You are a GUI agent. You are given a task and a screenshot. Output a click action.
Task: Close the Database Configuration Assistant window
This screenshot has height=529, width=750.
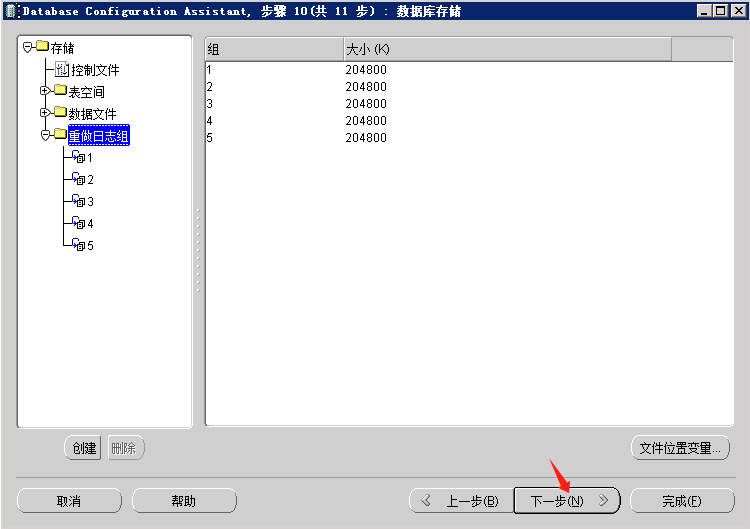738,11
